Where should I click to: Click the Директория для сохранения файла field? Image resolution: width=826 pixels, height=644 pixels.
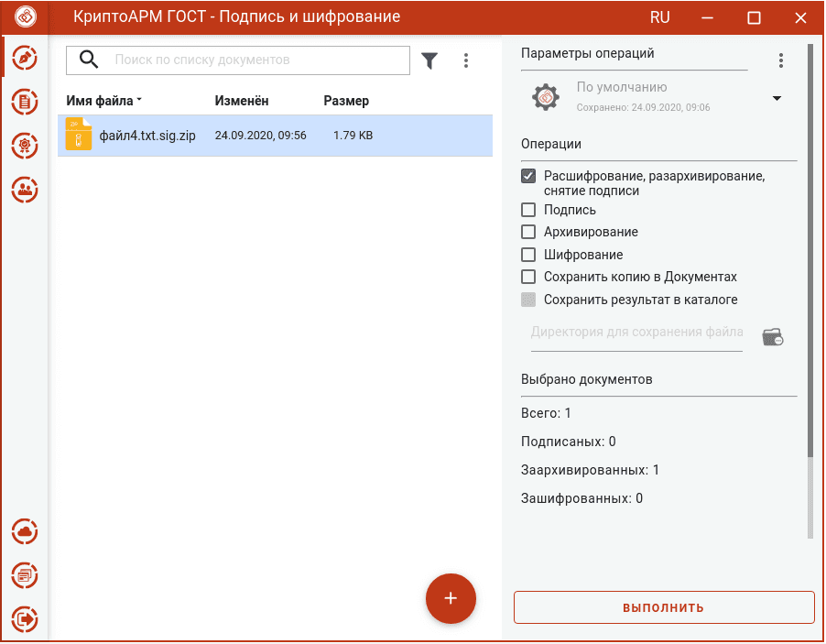(x=636, y=335)
